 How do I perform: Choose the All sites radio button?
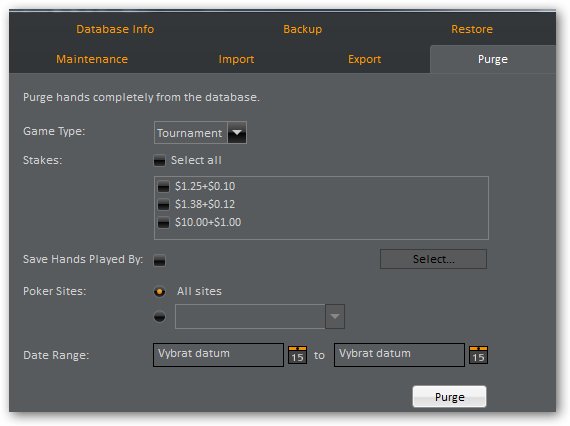click(160, 292)
